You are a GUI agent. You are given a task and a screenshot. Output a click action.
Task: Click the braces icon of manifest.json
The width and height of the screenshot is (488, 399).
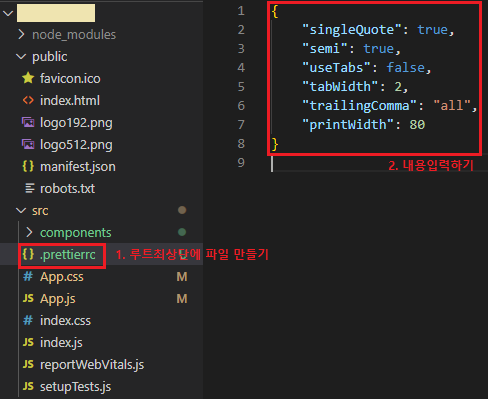(x=28, y=166)
